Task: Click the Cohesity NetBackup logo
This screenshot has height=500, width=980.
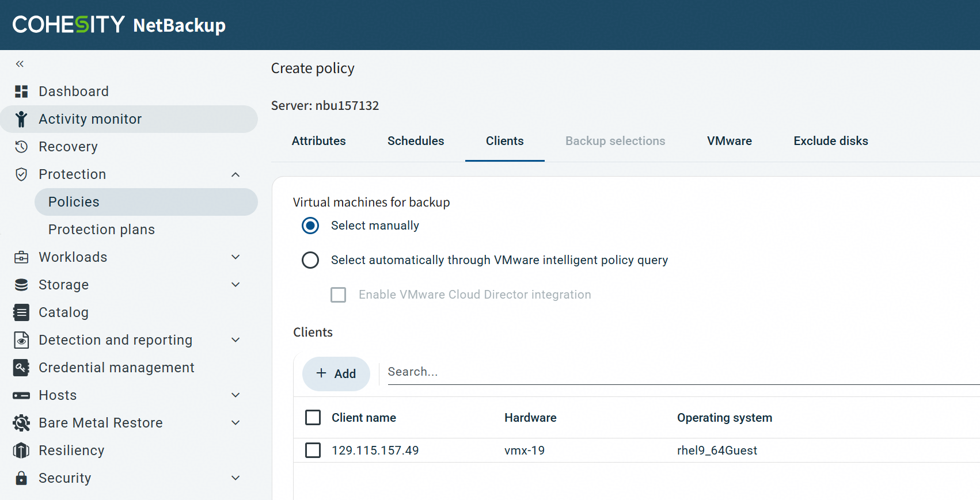Action: pyautogui.click(x=119, y=25)
